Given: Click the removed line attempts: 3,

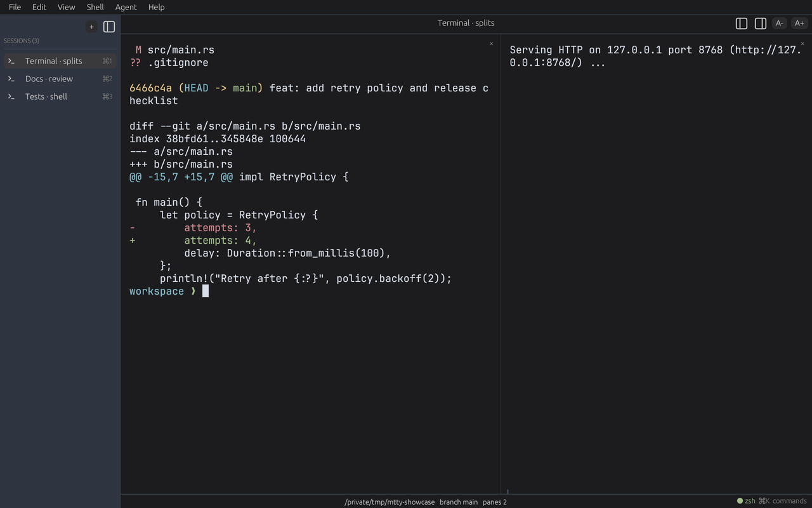Looking at the screenshot, I should click(193, 228).
